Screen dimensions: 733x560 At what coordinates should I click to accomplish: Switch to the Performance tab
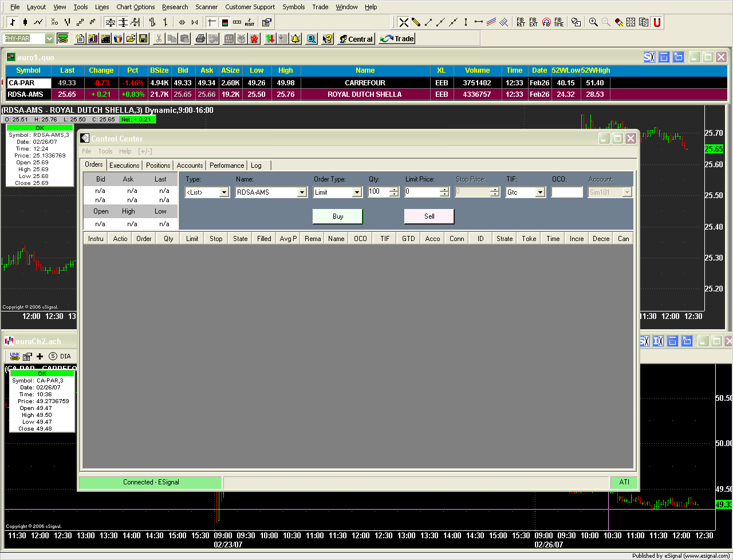tap(227, 165)
